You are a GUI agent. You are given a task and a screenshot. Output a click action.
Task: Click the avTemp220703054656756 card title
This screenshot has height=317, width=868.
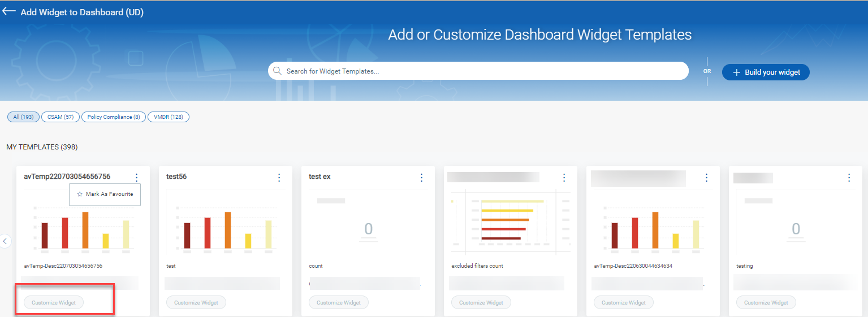[67, 177]
